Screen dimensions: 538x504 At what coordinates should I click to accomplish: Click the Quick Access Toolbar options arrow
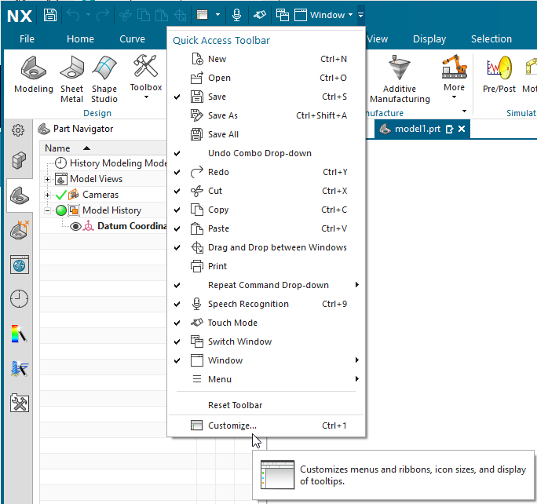[x=361, y=15]
